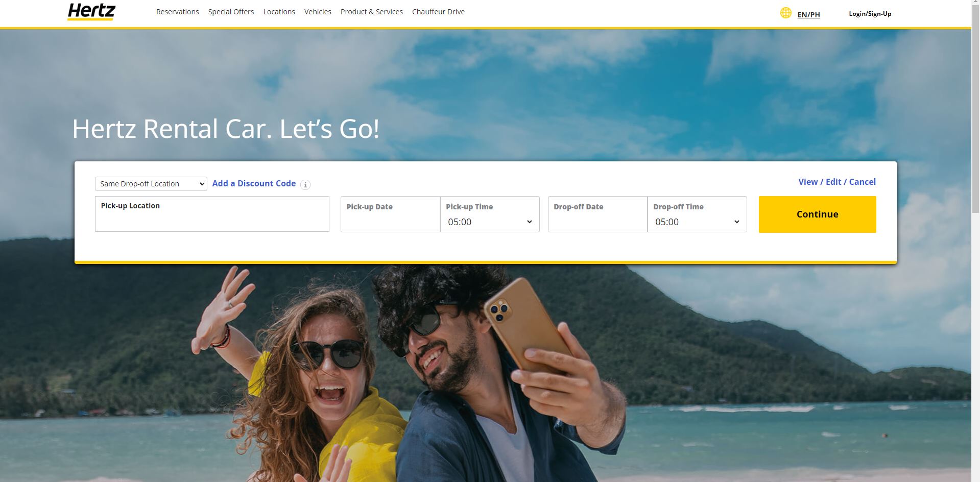Open the Chauffeur Drive menu
This screenshot has width=980, height=482.
438,12
